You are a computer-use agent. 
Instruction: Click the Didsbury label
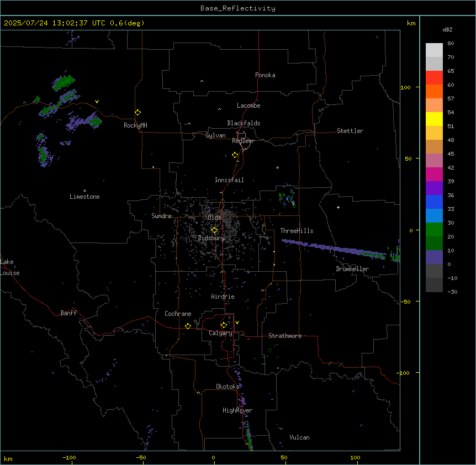click(x=211, y=238)
